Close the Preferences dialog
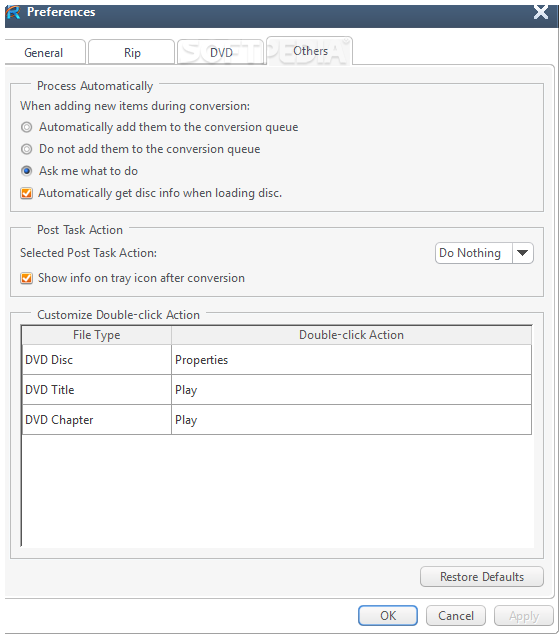Screen dimensions: 559x634 tap(541, 12)
